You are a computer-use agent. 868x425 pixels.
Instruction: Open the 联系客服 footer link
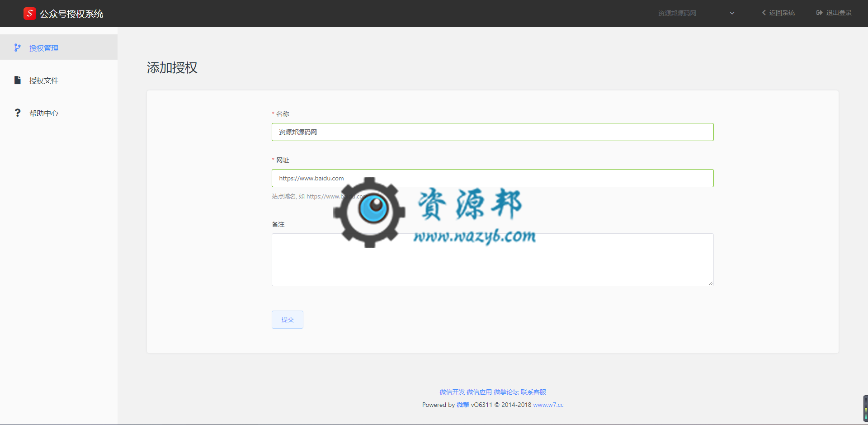tap(533, 392)
